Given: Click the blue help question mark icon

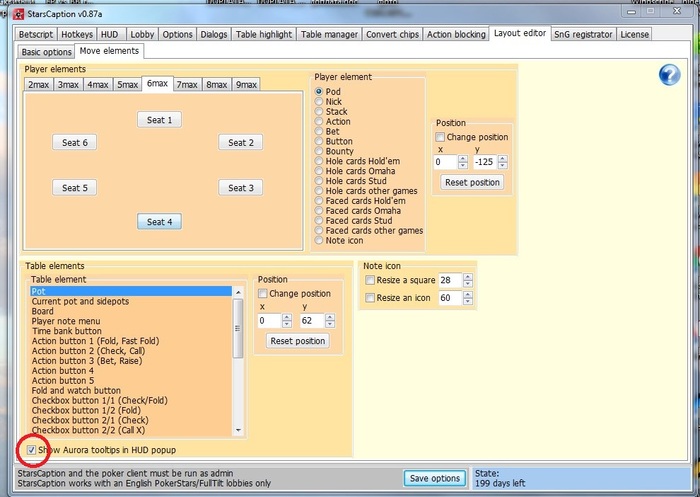Looking at the screenshot, I should click(x=669, y=74).
